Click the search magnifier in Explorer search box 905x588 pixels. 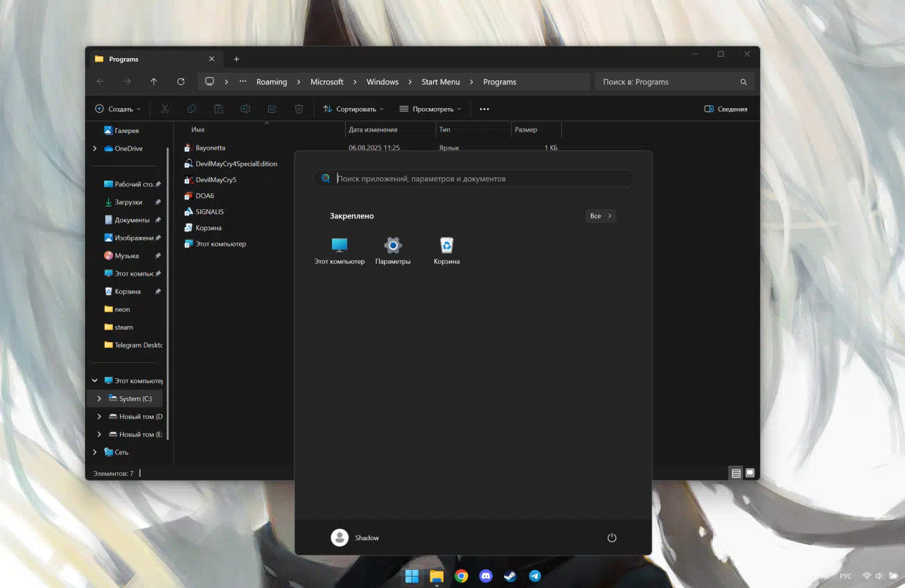click(744, 82)
